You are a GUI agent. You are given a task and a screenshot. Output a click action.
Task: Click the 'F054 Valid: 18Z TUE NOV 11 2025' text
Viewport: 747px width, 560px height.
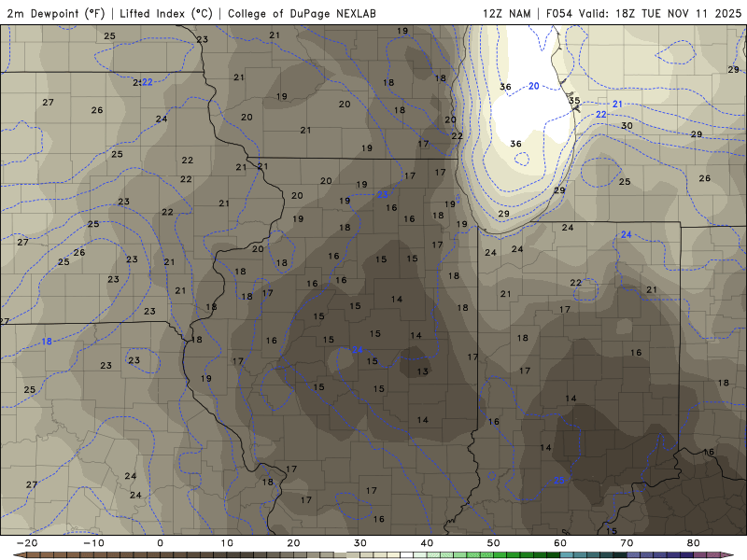[643, 13]
